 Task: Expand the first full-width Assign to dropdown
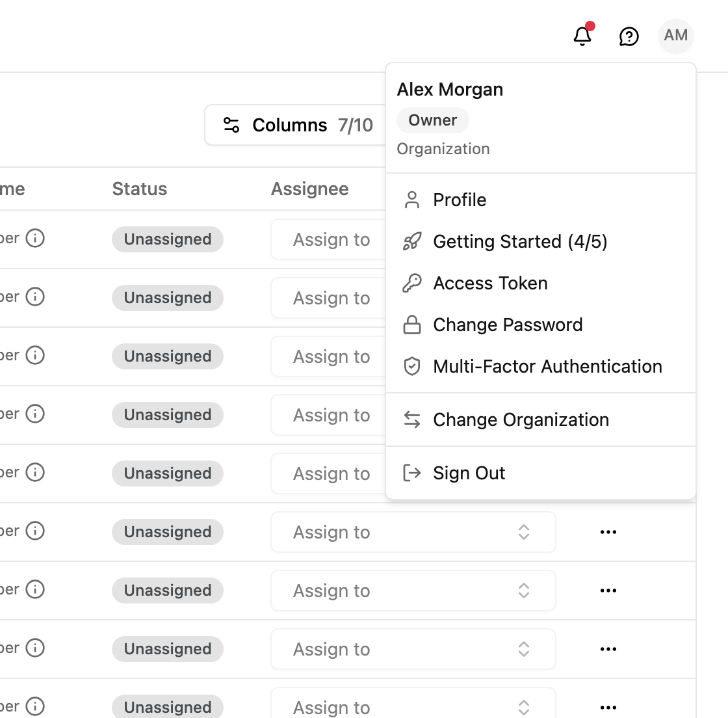(x=413, y=532)
